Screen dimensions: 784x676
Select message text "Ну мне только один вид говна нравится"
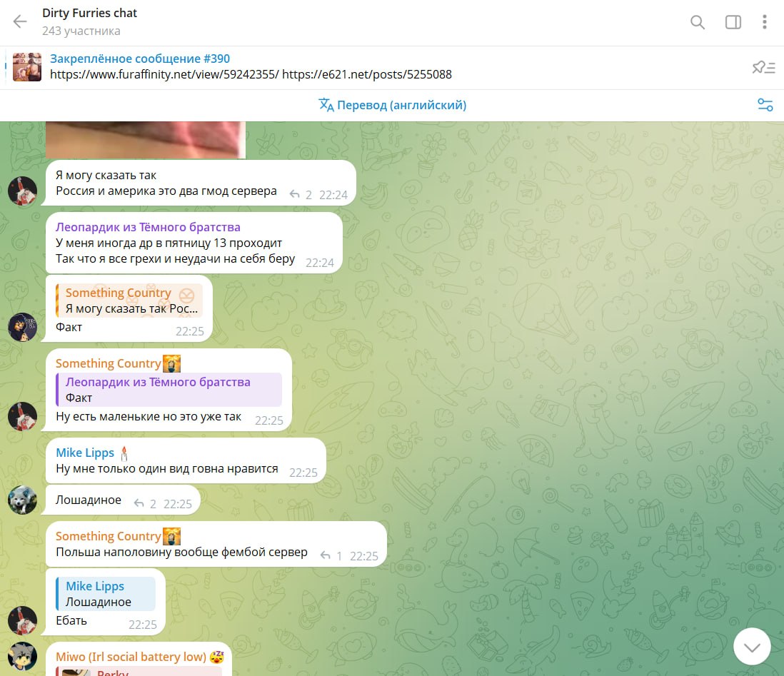[x=167, y=468]
